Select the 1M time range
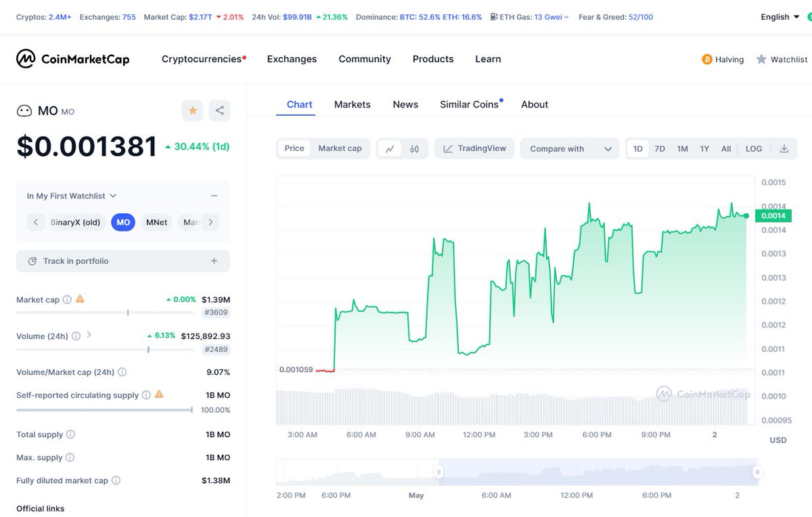 pyautogui.click(x=682, y=149)
